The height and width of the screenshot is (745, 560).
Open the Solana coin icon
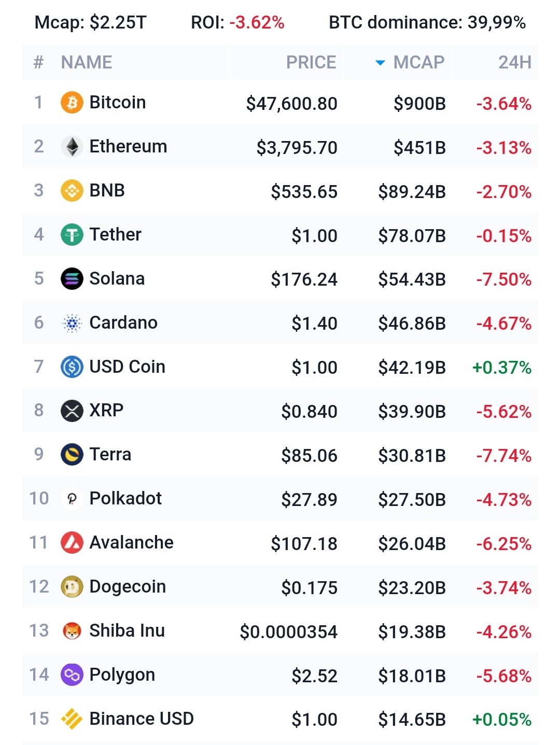click(x=72, y=279)
